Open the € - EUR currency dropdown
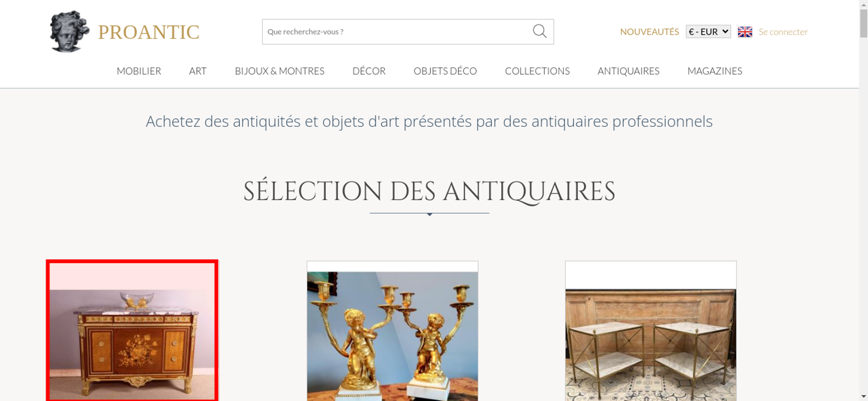The image size is (868, 401). tap(708, 32)
